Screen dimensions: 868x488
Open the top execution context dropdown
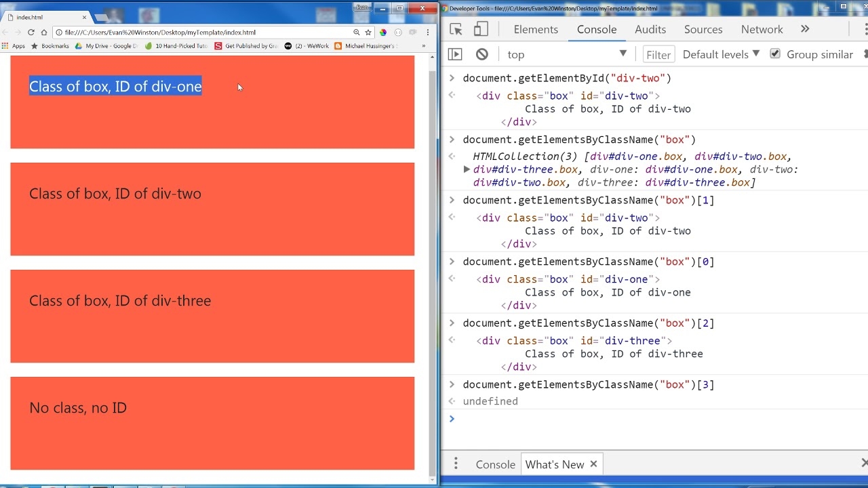pos(567,54)
